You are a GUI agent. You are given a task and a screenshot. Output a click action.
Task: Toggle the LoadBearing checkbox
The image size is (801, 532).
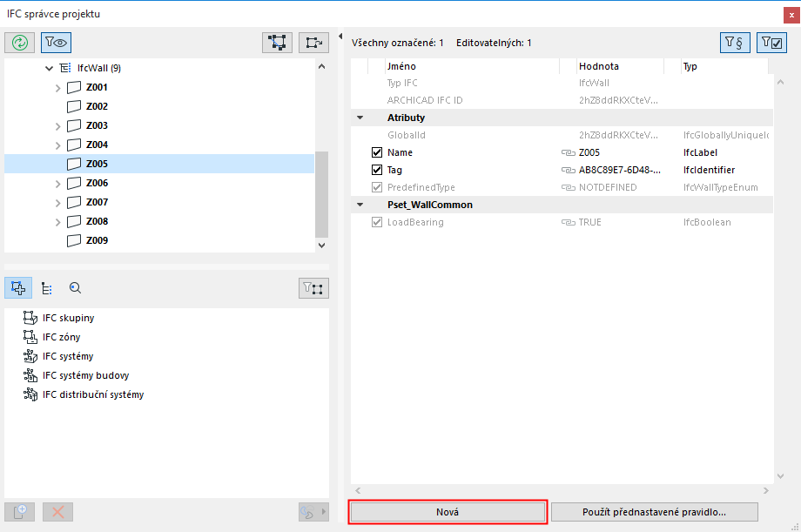pos(377,222)
